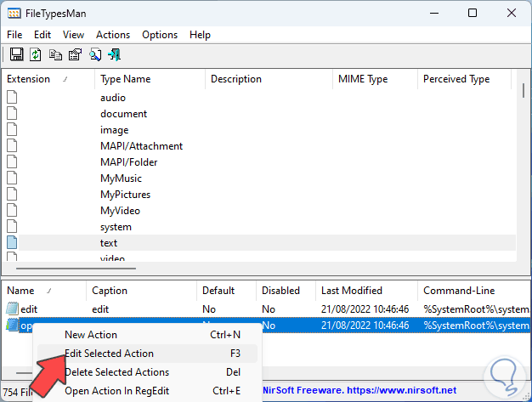The height and width of the screenshot is (402, 532).
Task: Open the Actions menu
Action: pos(113,35)
